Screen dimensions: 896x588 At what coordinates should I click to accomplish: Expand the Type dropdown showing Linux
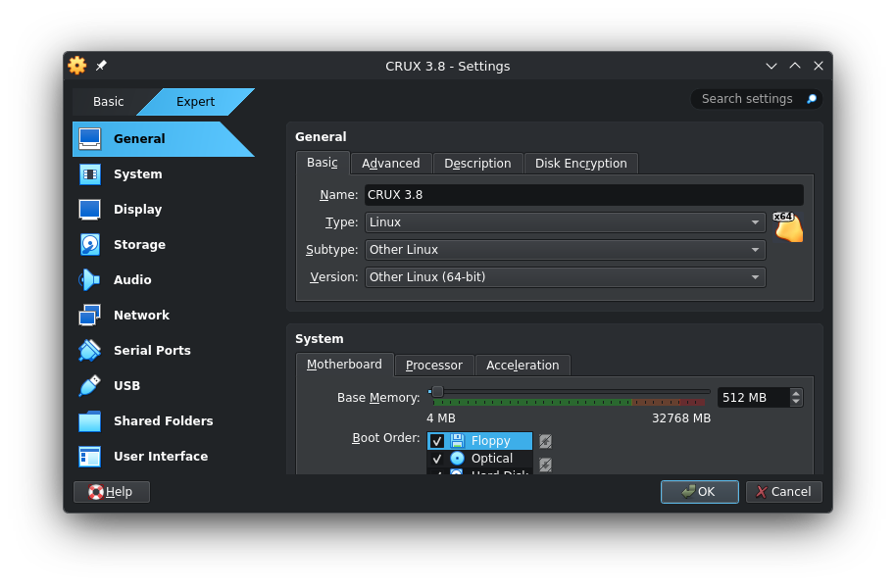pos(565,222)
